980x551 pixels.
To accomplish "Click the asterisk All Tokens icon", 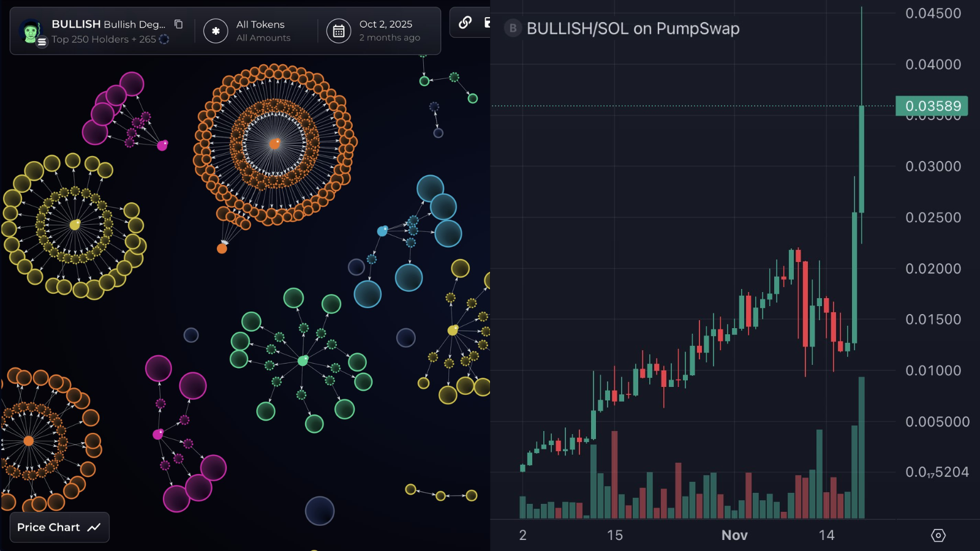I will click(x=216, y=31).
